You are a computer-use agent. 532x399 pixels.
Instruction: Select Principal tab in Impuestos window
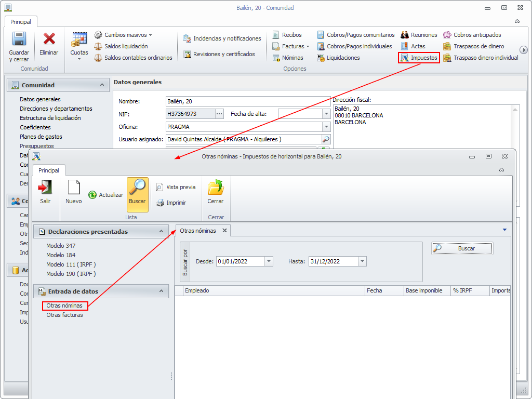pos(48,170)
